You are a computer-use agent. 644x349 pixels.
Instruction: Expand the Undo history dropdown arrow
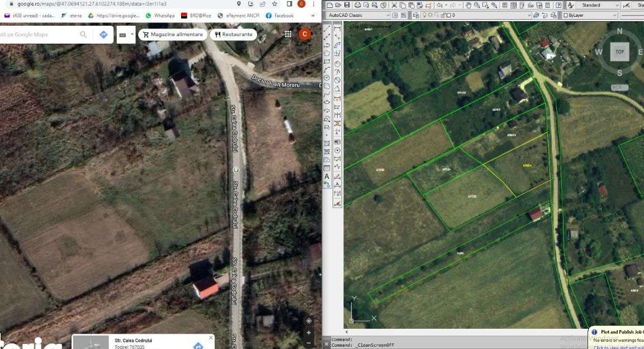pos(446,5)
